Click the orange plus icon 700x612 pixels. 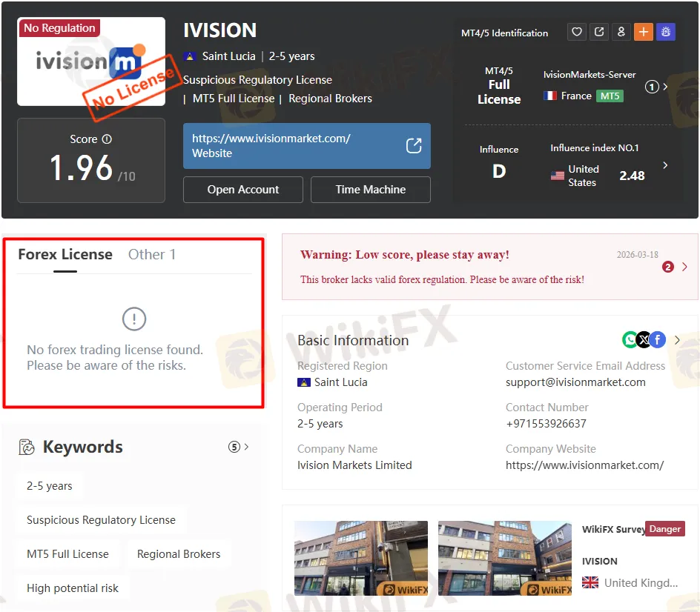click(643, 32)
